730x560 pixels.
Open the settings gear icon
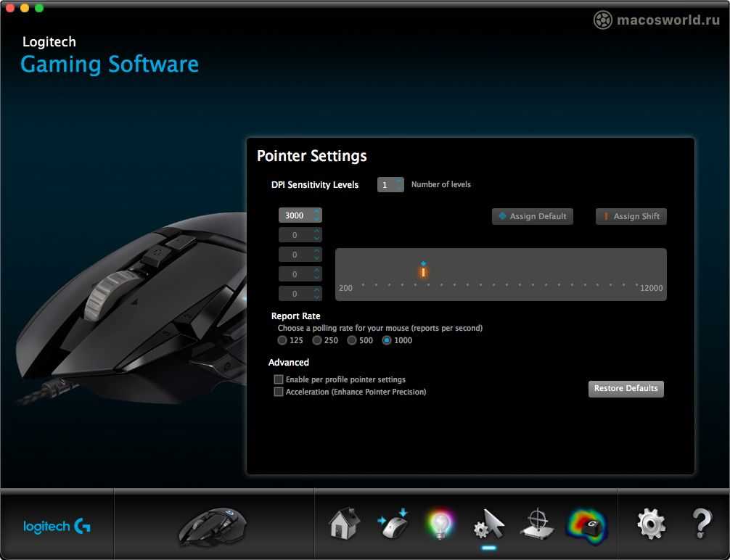click(650, 524)
